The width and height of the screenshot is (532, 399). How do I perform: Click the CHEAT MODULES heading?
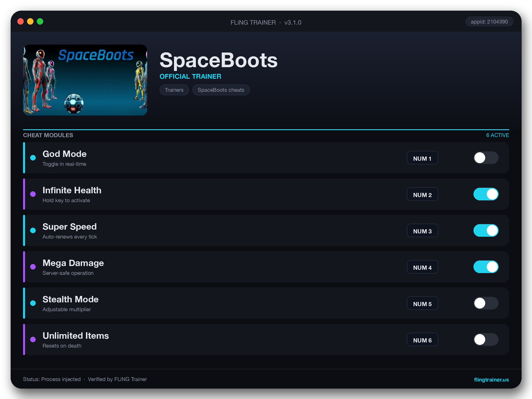point(48,135)
